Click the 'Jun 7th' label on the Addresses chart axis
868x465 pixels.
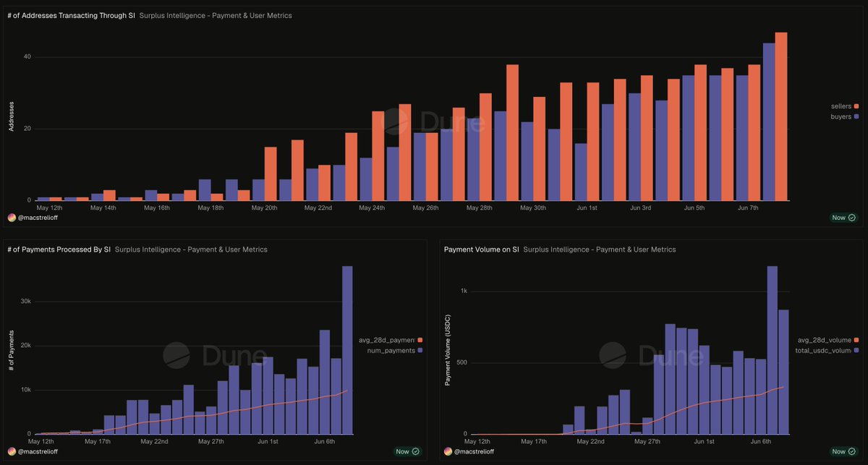click(748, 208)
